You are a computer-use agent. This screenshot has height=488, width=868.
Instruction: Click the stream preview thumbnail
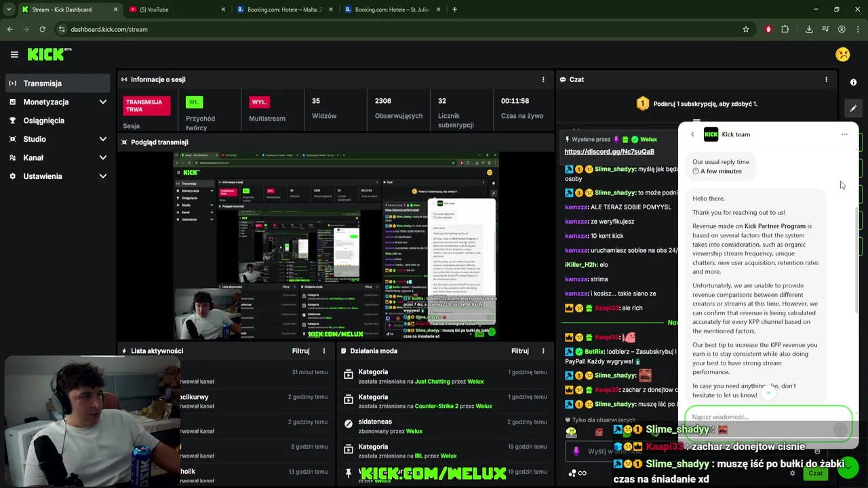[x=336, y=245]
